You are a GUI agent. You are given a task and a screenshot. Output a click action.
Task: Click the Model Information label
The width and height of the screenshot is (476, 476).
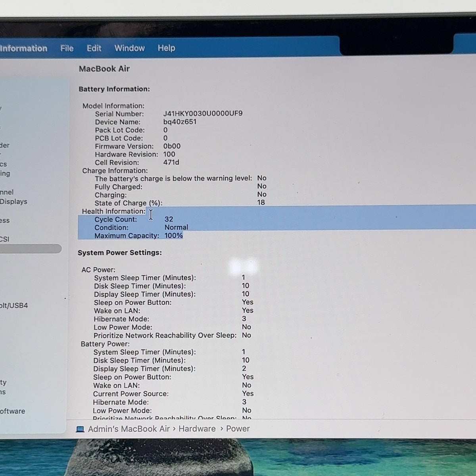[x=113, y=106]
